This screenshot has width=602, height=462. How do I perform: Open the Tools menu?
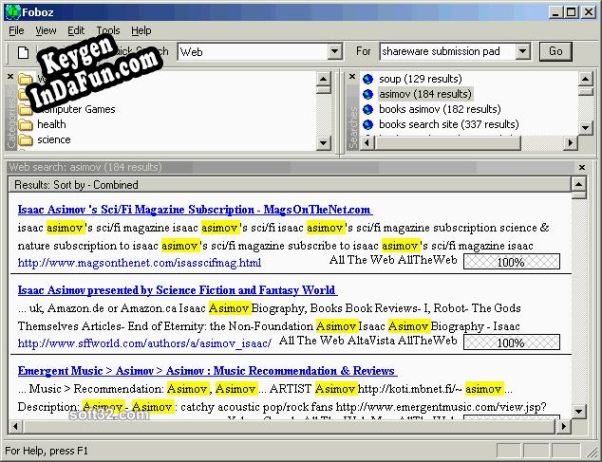coord(108,30)
